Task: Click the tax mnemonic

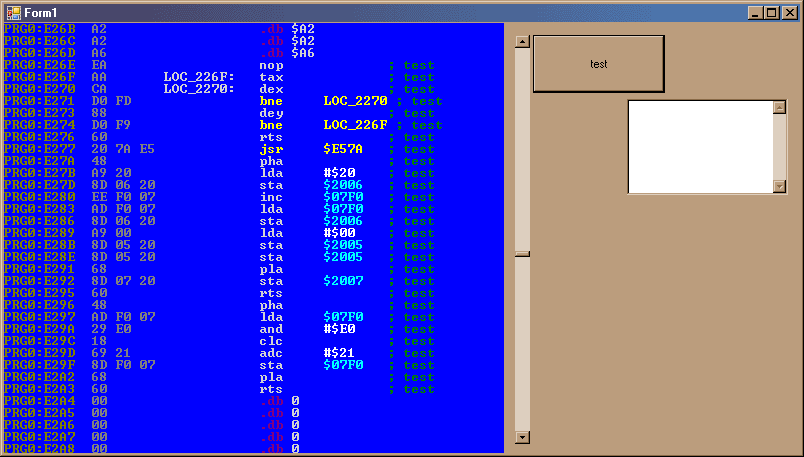Action: coord(271,77)
